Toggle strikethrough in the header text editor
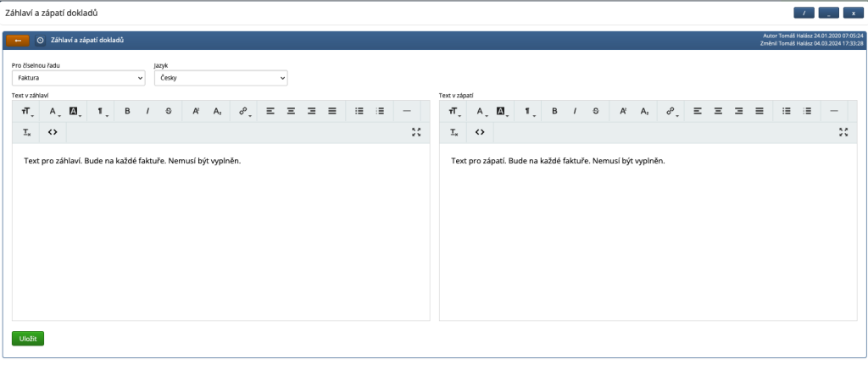The image size is (868, 387). coord(168,111)
